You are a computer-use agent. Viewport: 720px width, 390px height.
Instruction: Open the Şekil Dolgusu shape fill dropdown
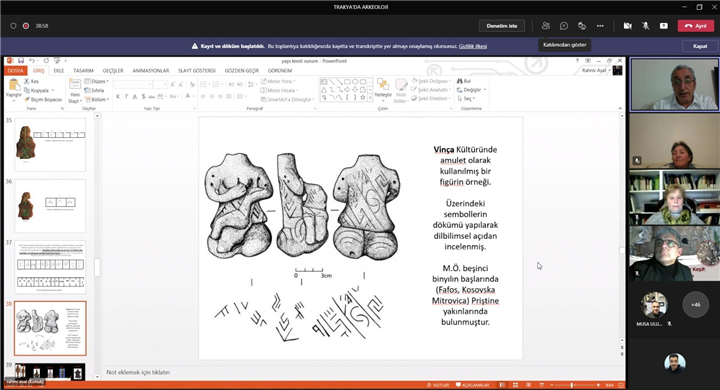click(x=431, y=81)
